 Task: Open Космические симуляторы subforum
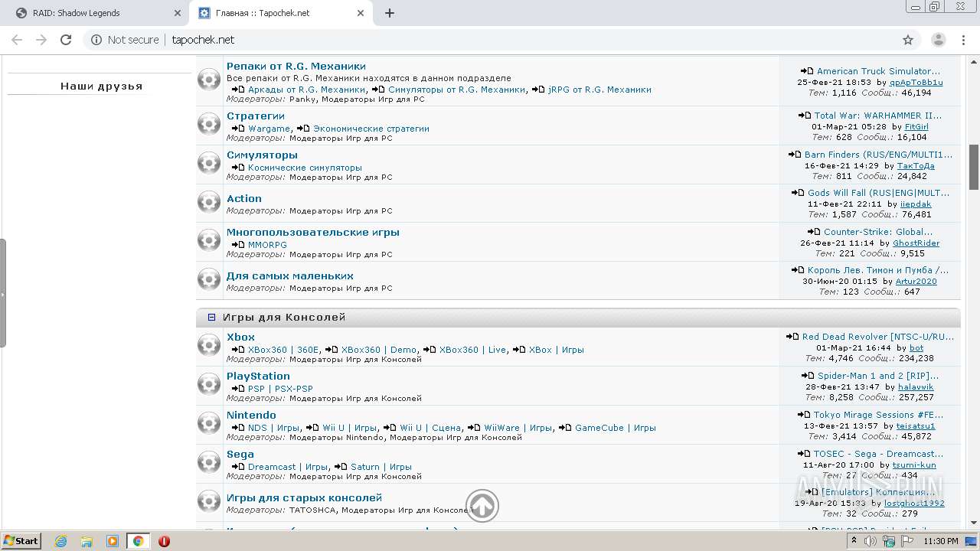[x=305, y=168]
